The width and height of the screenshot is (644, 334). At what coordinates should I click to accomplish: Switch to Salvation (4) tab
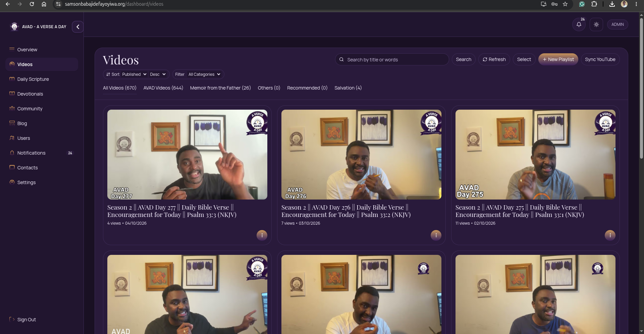[x=348, y=88]
